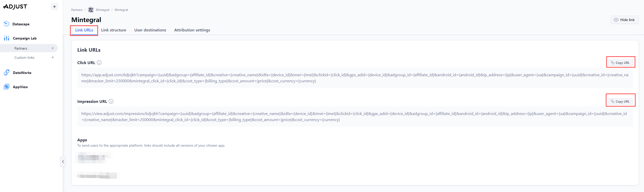Switch to the Link structure tab
The image size is (644, 192).
[x=114, y=30]
